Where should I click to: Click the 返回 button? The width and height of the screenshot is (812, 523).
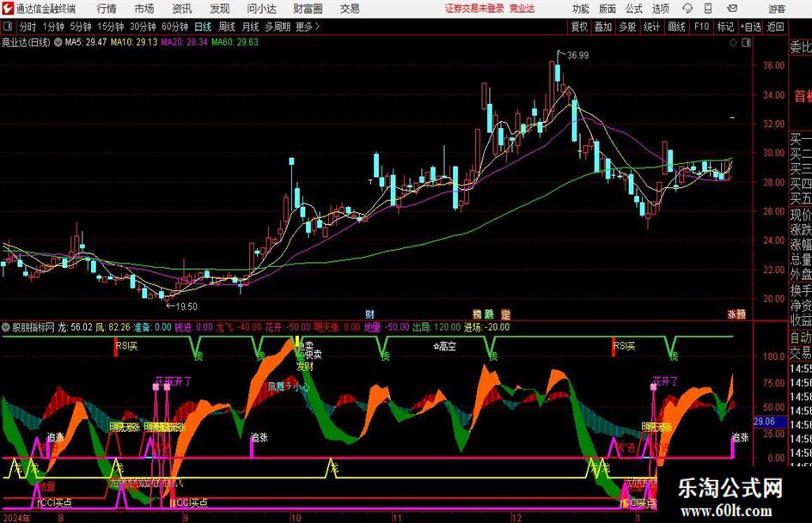[775, 27]
